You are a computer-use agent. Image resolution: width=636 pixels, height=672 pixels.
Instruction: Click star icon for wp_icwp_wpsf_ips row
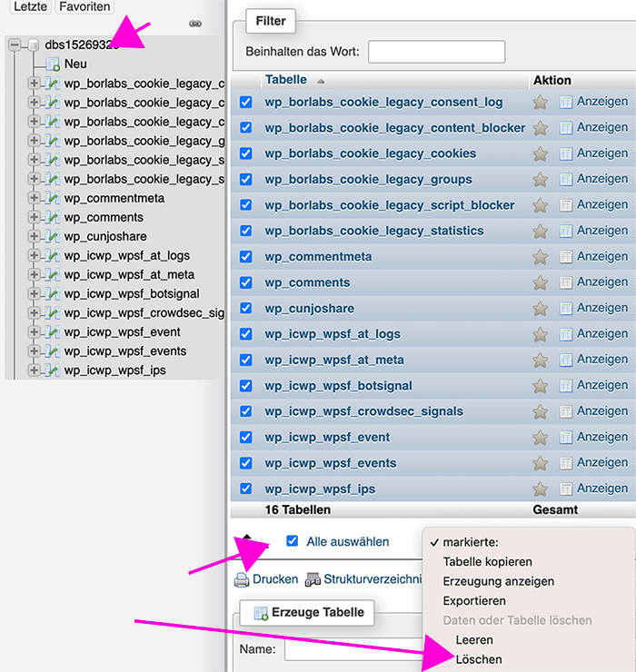(541, 489)
